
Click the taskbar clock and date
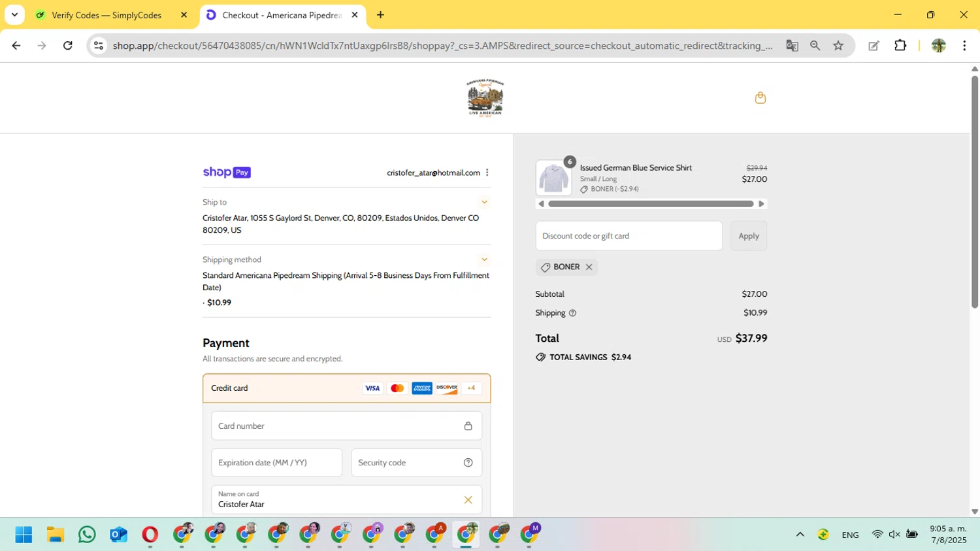coord(948,534)
